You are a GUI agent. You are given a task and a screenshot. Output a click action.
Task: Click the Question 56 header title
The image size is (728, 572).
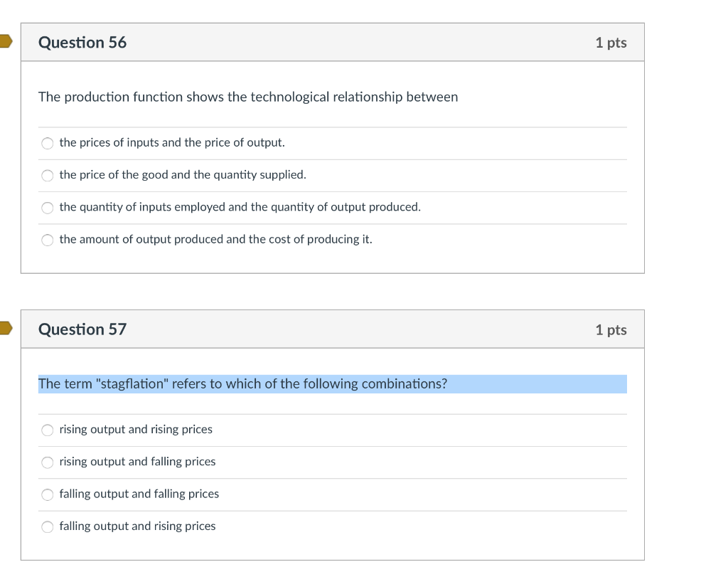tap(82, 43)
